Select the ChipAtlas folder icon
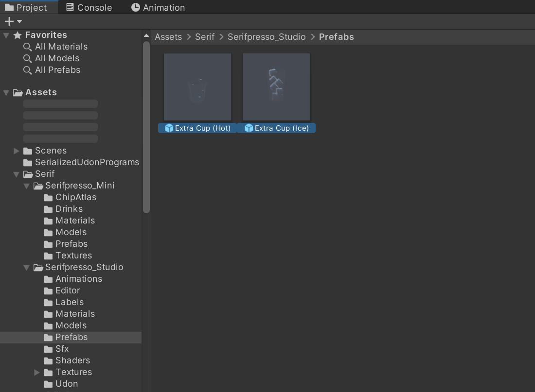Screen dimensions: 535x392 [48, 198]
